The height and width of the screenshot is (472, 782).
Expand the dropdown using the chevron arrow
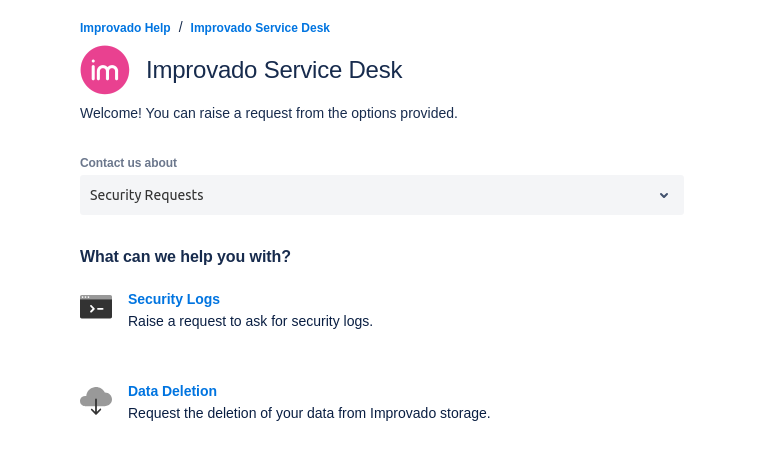pyautogui.click(x=663, y=195)
